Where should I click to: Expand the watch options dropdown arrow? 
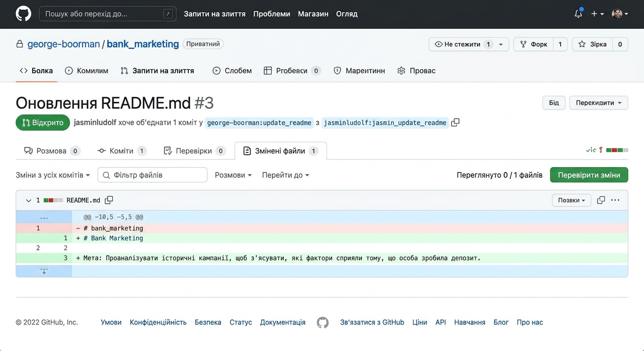click(x=501, y=44)
